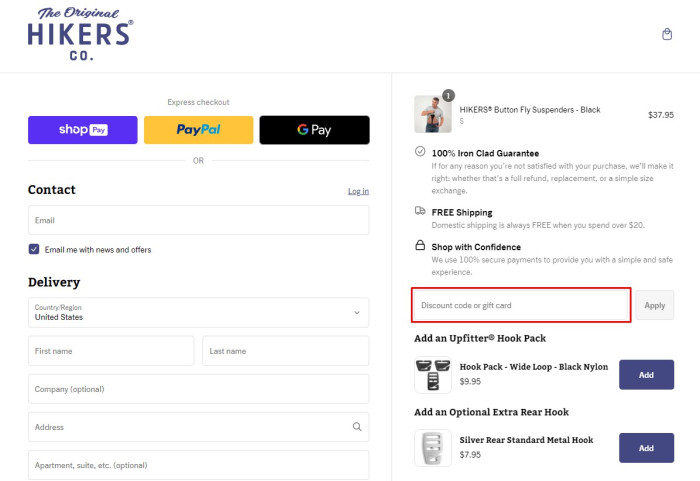The width and height of the screenshot is (700, 481).
Task: Click the Contact section heading
Action: (52, 190)
